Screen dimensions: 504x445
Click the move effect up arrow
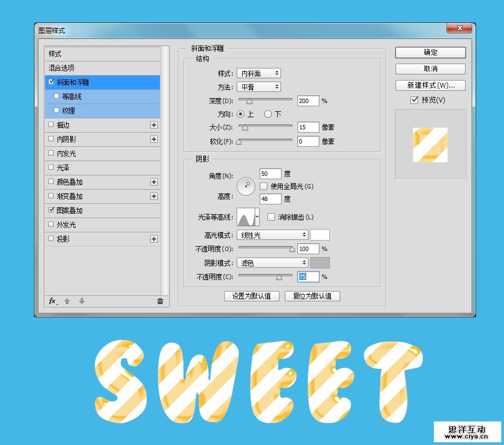tap(67, 301)
